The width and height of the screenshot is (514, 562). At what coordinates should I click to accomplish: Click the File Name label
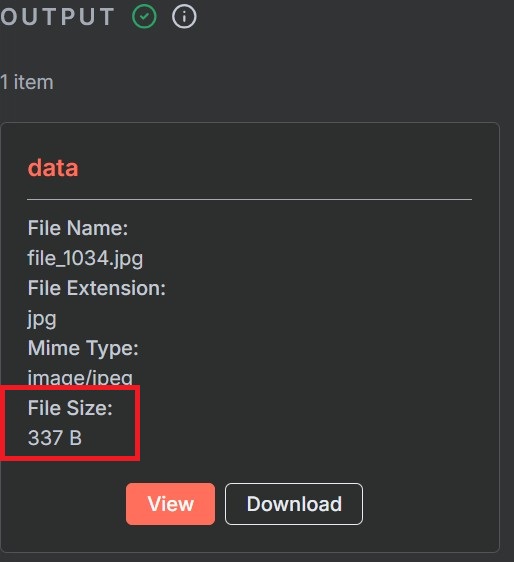click(x=78, y=228)
